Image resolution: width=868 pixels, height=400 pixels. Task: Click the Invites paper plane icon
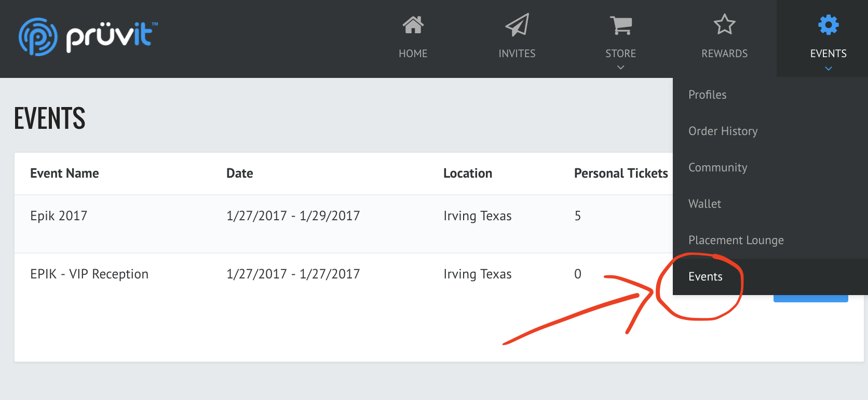(517, 25)
